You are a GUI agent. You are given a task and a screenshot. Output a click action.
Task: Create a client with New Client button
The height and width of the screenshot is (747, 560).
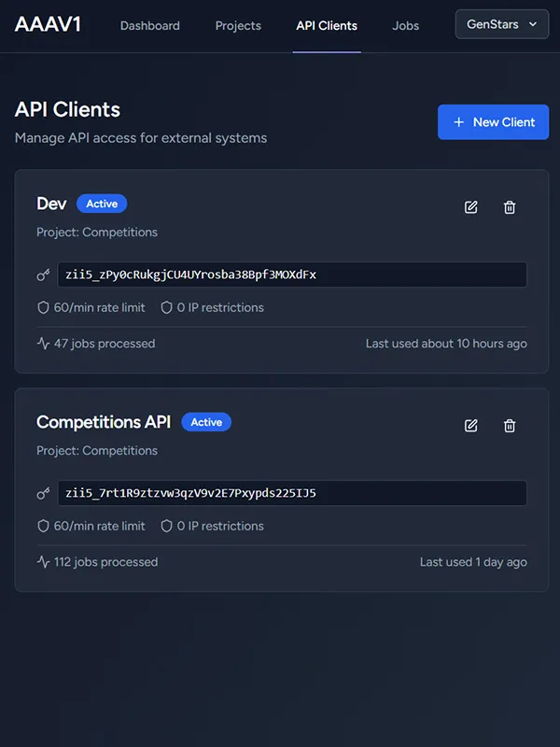pos(493,122)
